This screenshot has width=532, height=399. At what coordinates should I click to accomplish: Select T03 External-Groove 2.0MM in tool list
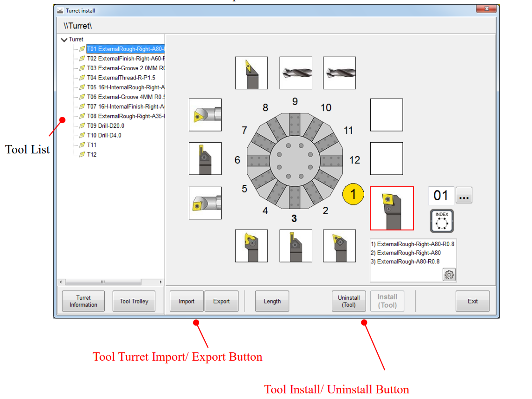click(x=126, y=68)
